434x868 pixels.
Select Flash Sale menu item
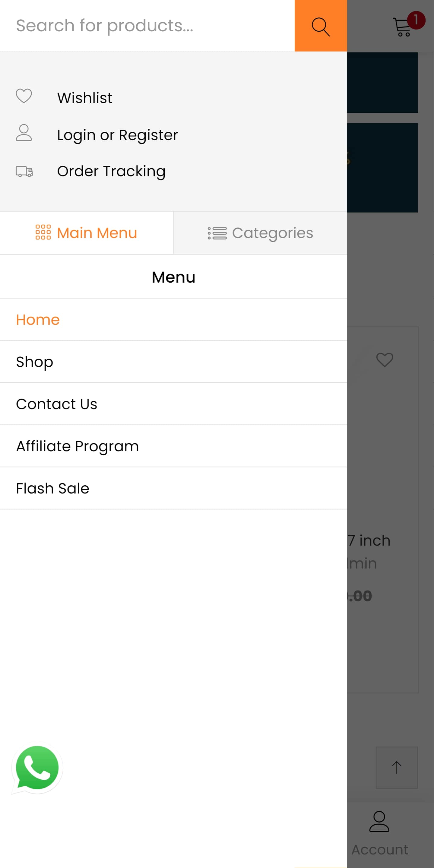(52, 488)
